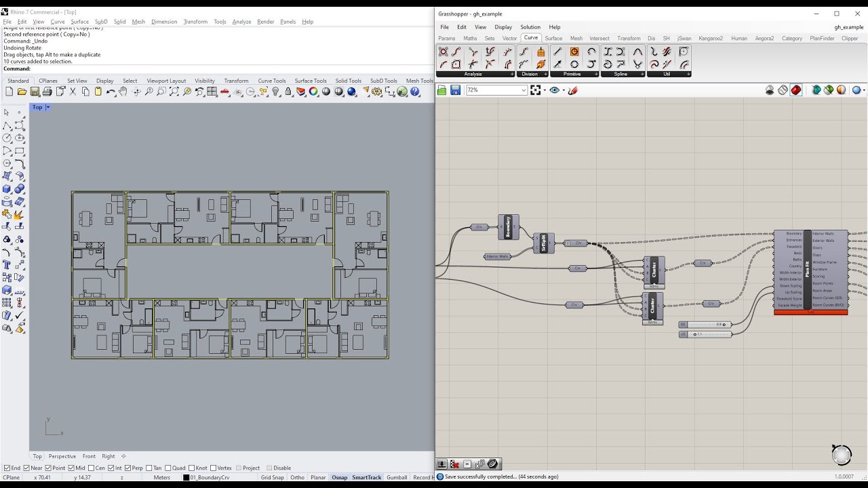Enable the Vertex osnap checkbox

click(x=214, y=468)
